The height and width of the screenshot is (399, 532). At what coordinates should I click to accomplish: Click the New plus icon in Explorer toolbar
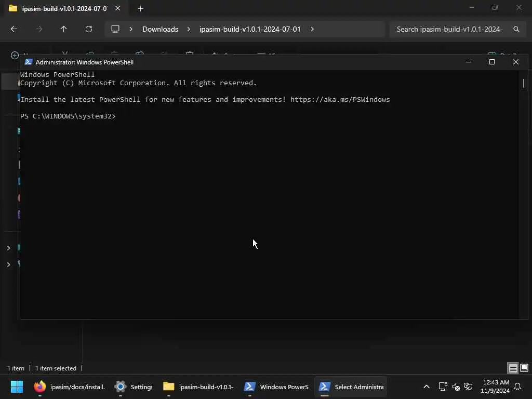click(15, 55)
